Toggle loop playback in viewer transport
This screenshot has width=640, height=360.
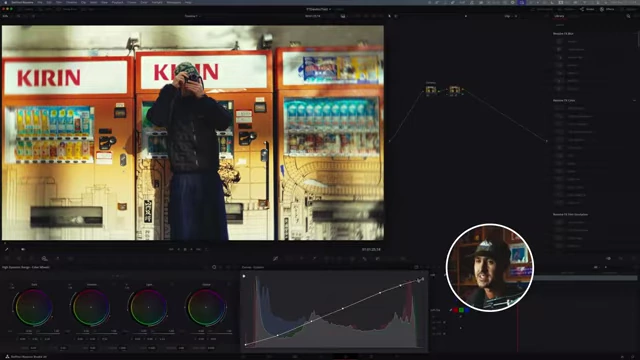[206, 249]
